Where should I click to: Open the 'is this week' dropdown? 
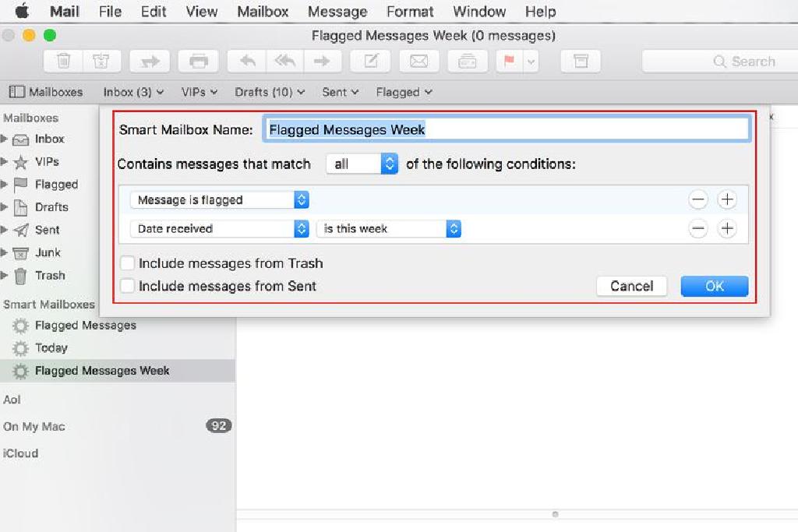coord(389,229)
